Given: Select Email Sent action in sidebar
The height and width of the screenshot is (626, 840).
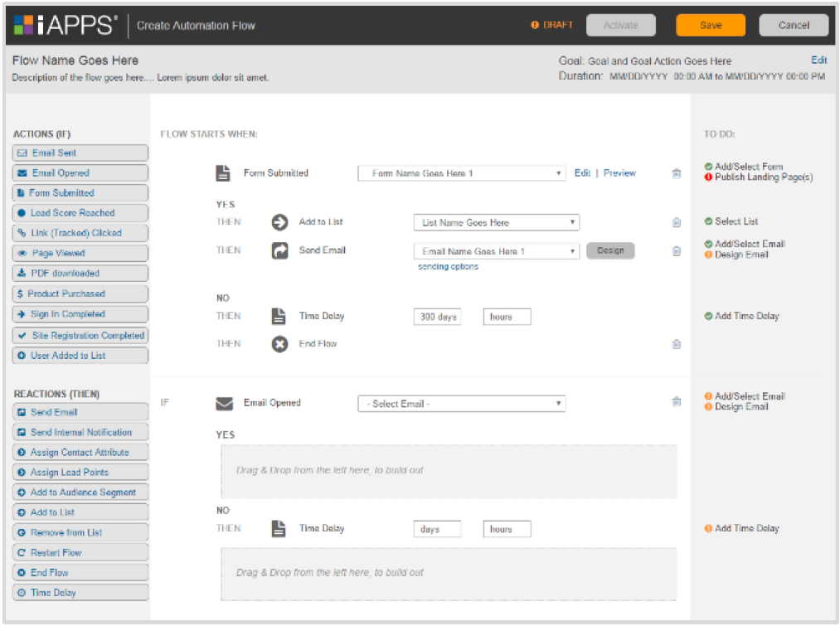Looking at the screenshot, I should click(80, 153).
